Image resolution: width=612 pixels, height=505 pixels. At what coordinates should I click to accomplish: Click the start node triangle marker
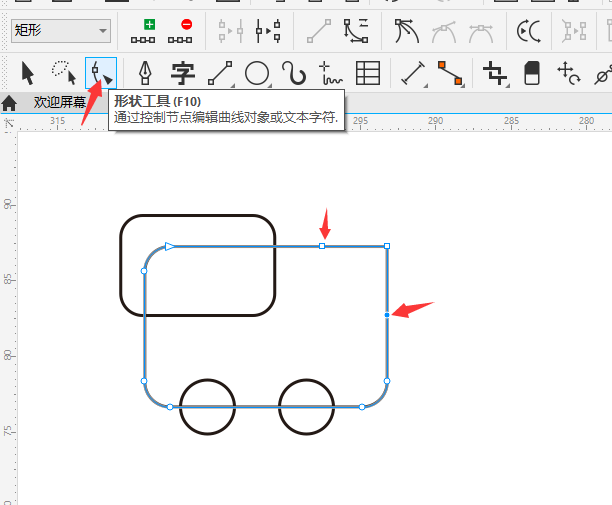click(170, 246)
